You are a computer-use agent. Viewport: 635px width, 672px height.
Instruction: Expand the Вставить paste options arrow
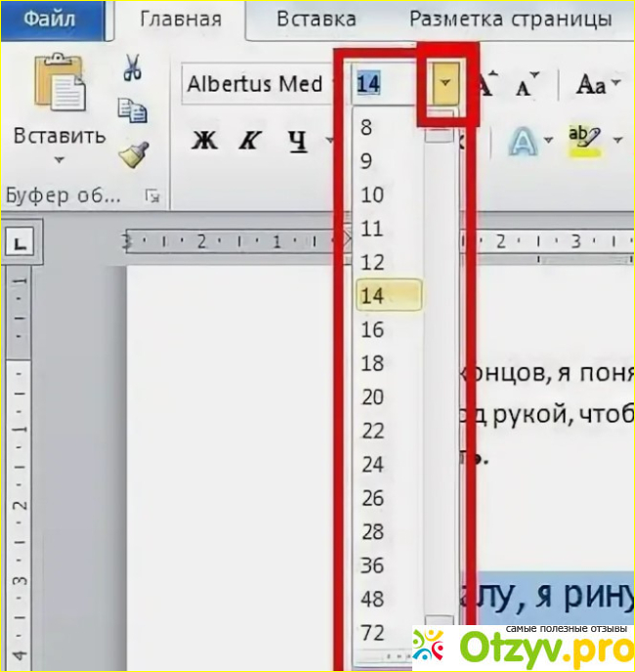coord(59,159)
